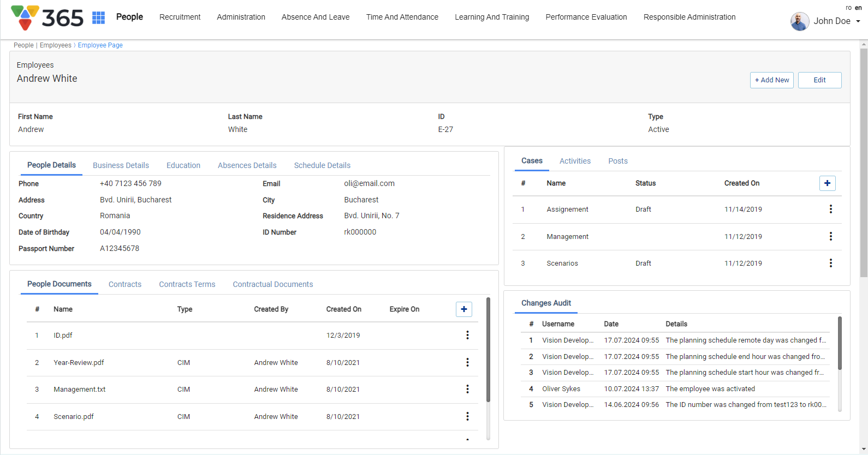This screenshot has height=455, width=868.
Task: Select the Activities tab
Action: coord(575,161)
